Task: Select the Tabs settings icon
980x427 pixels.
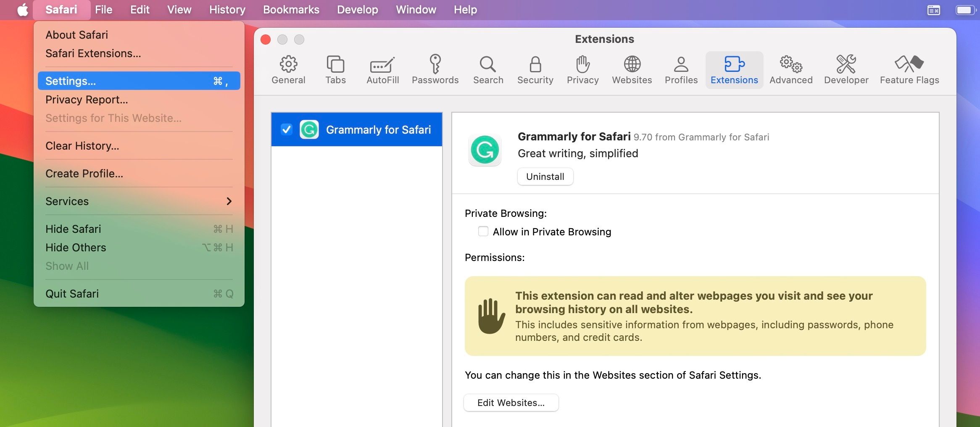Action: 335,69
